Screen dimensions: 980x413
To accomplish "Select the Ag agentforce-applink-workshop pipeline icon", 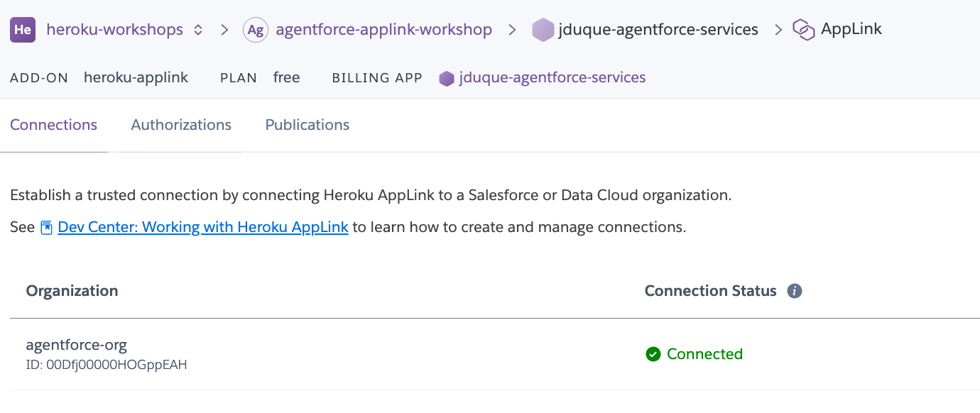I will click(256, 29).
